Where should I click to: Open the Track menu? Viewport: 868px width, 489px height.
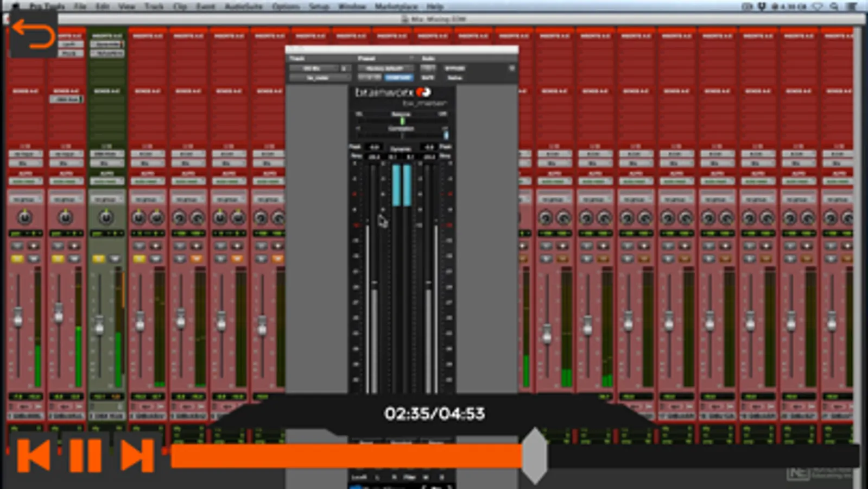point(154,7)
